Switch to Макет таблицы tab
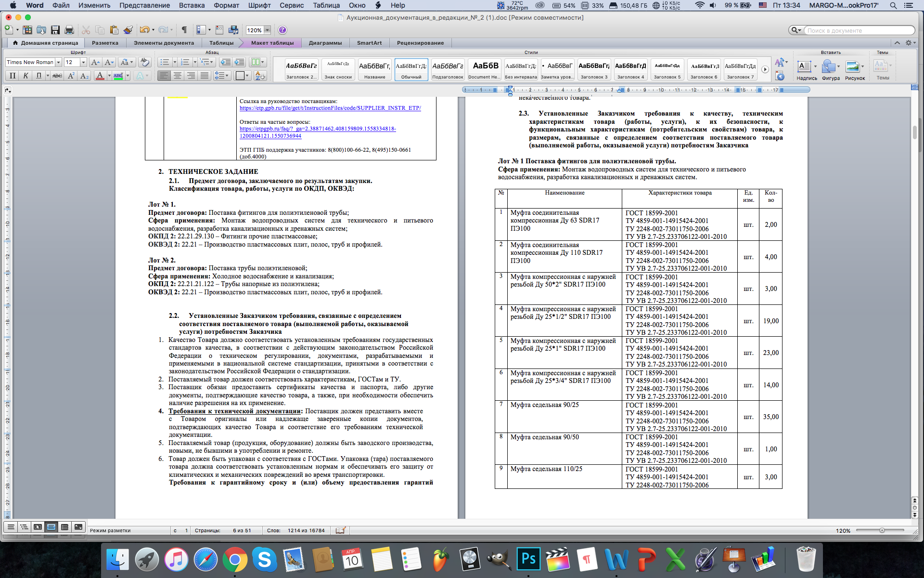Viewport: 924px width, 578px height. pos(272,43)
